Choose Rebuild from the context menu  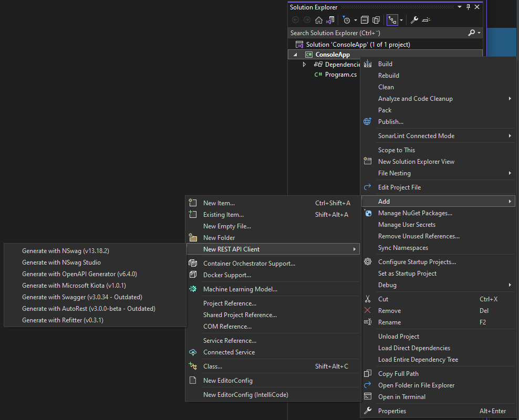[438, 76]
